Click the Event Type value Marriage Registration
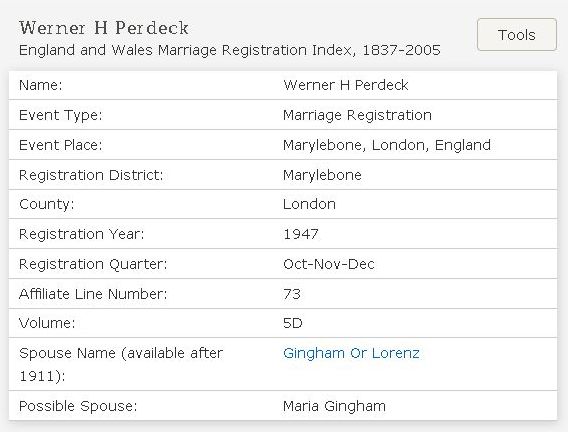Screen dimensions: 568x432 pyautogui.click(x=357, y=115)
